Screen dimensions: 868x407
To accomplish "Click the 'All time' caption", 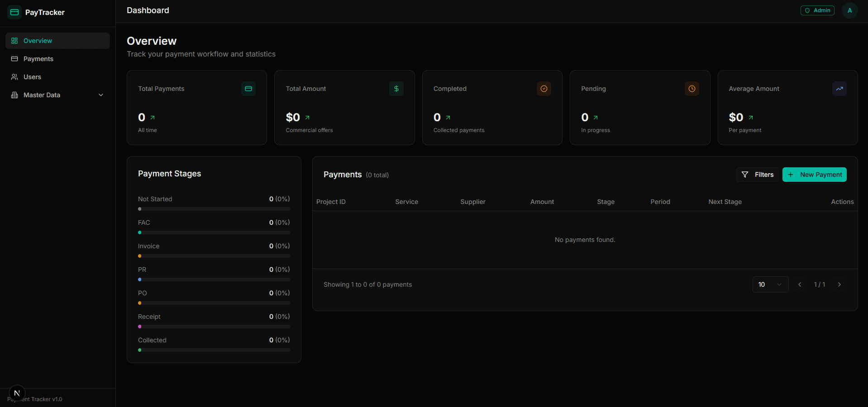I will (x=148, y=130).
